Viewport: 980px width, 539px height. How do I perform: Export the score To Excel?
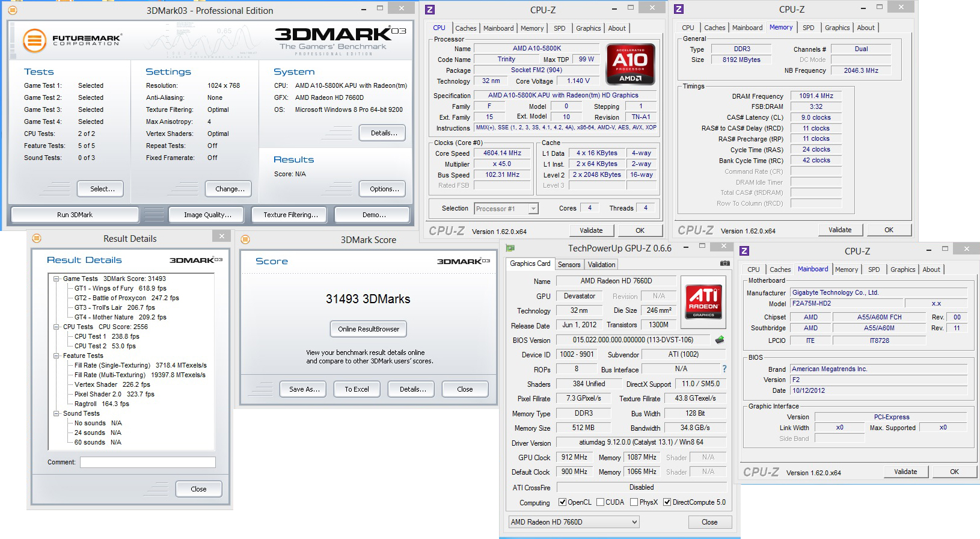357,389
